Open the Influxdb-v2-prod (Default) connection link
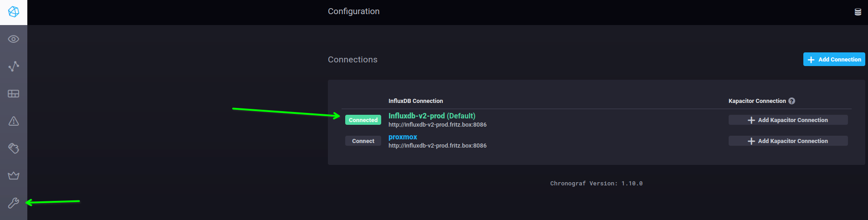 tap(432, 116)
